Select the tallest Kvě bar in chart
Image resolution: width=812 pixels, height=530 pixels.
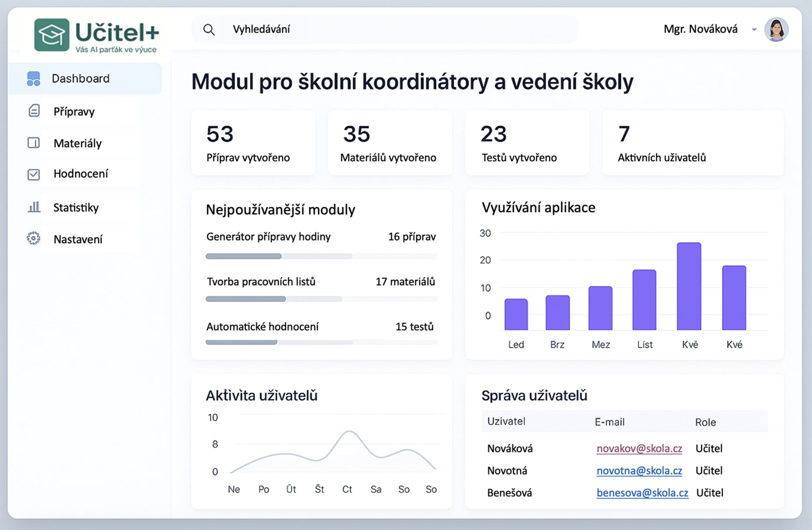point(689,287)
